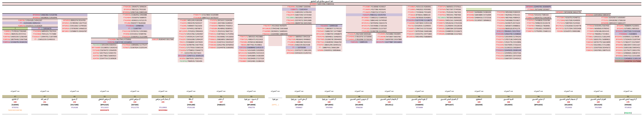Click branch number 170 label
Image resolution: width=644 pixels, height=116 pixels.
pos(628,102)
